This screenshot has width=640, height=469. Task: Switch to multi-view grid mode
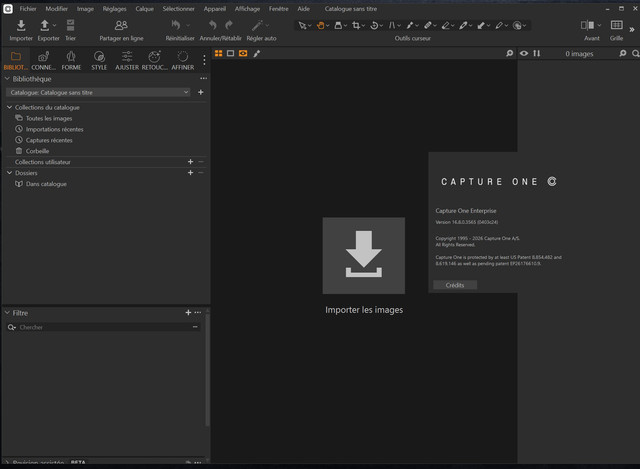[218, 53]
